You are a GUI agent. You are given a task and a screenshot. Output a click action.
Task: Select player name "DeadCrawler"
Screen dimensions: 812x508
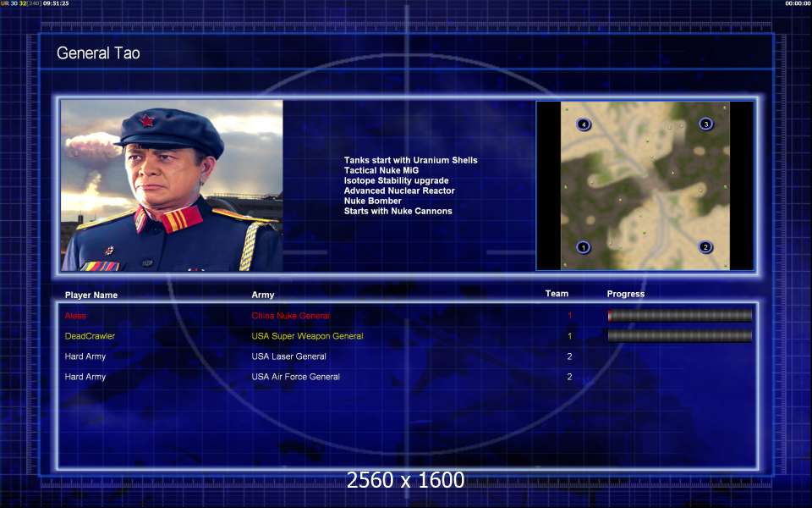pyautogui.click(x=91, y=336)
